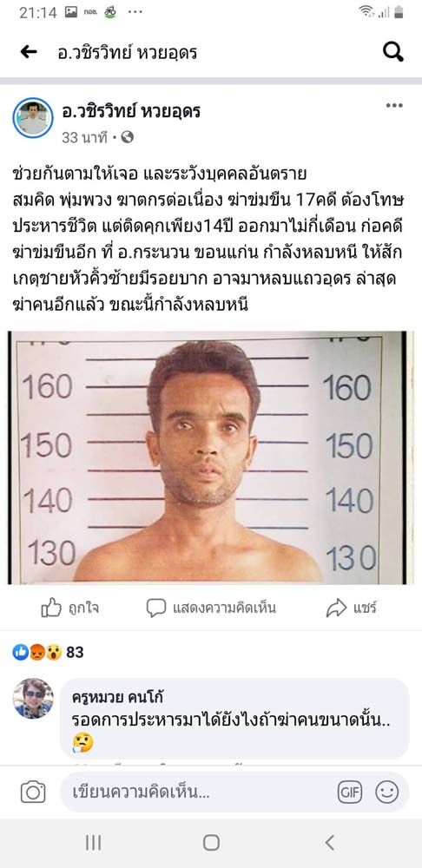Tap the back arrow in header
Viewport: 422px width, 868px height.
[x=29, y=52]
